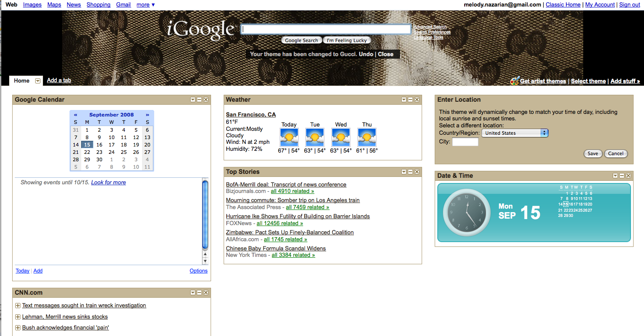Click the Add link in Google Calendar

(x=38, y=271)
